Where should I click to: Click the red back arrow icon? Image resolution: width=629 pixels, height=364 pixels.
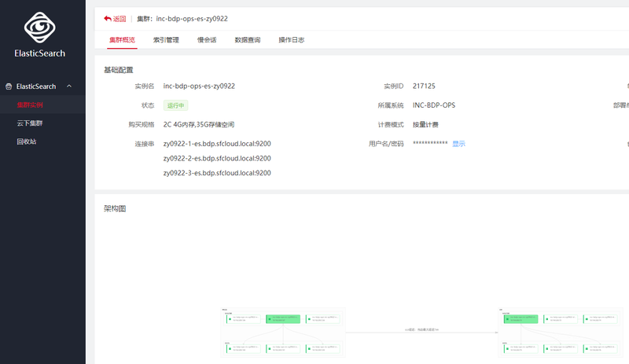click(x=108, y=18)
